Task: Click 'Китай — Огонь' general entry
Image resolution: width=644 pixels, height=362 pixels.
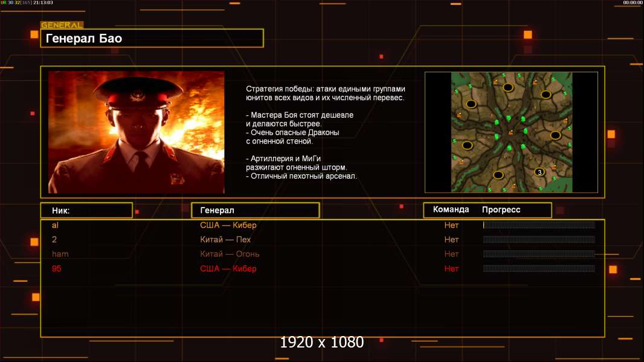Action: pos(230,254)
